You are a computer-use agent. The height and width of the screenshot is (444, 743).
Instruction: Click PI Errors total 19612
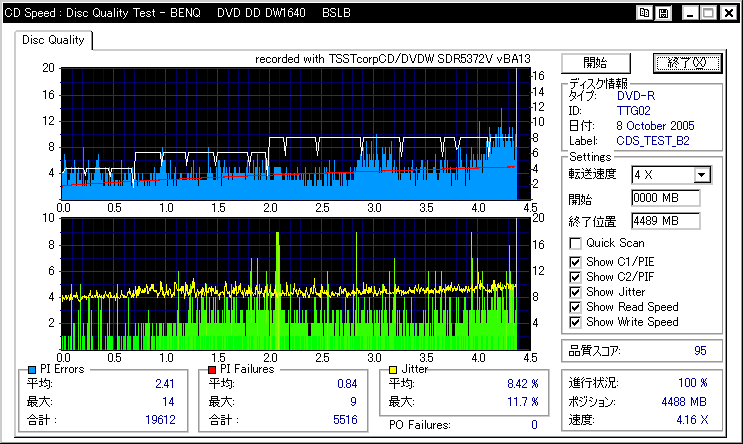click(x=160, y=420)
